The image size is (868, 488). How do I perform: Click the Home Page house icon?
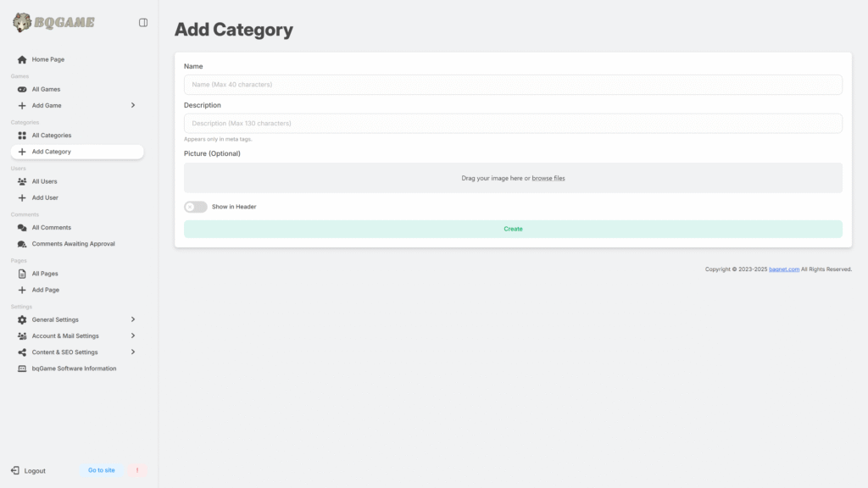pos(22,59)
